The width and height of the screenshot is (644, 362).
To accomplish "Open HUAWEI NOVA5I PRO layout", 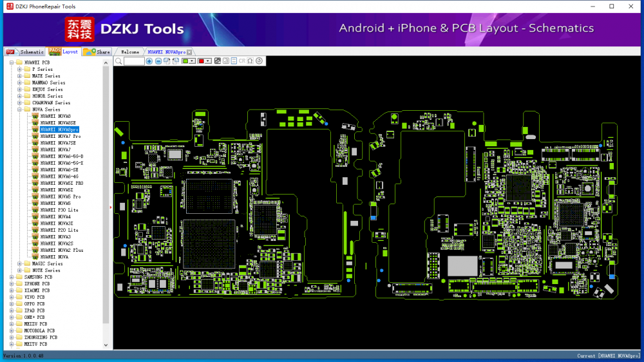I will point(62,184).
